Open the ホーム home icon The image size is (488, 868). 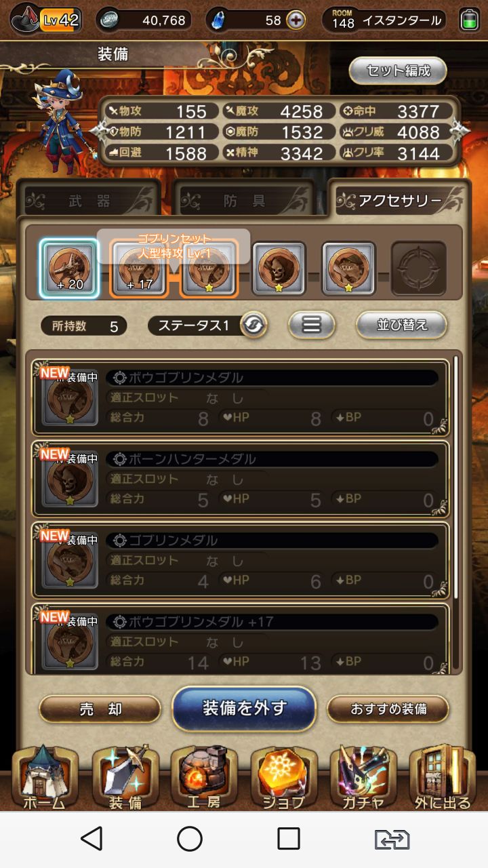coord(44,778)
